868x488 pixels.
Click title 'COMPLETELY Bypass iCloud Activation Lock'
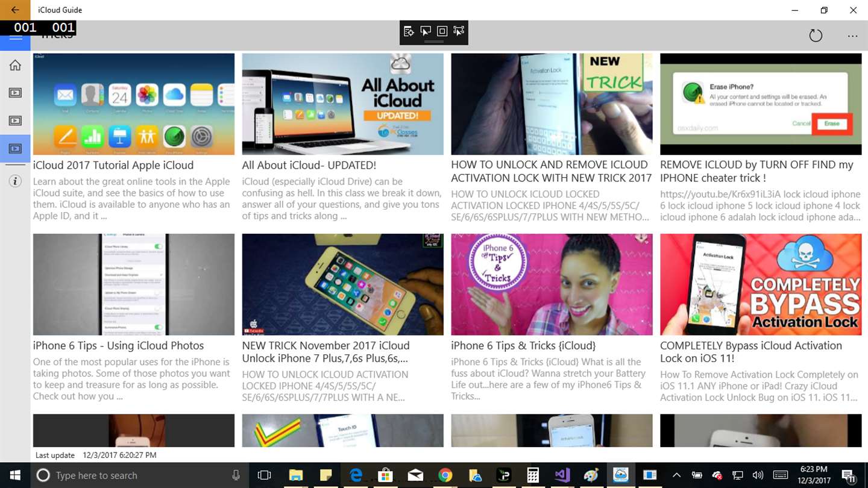751,352
